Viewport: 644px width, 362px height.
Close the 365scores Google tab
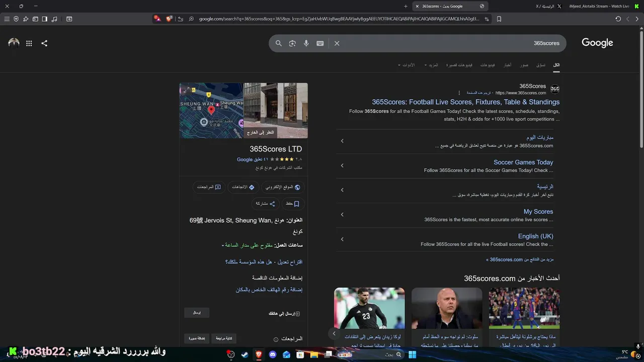[x=417, y=6]
